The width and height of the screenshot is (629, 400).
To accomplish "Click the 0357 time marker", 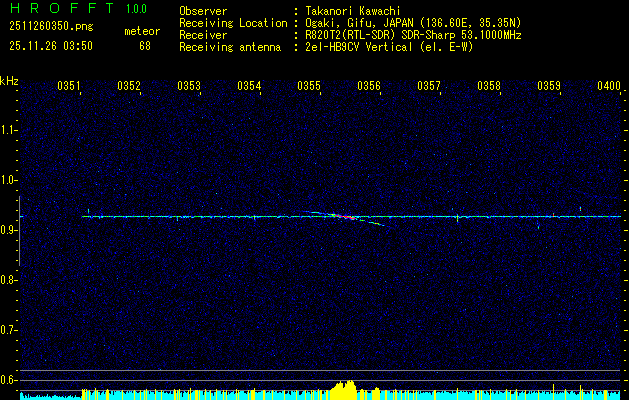I will (x=429, y=86).
